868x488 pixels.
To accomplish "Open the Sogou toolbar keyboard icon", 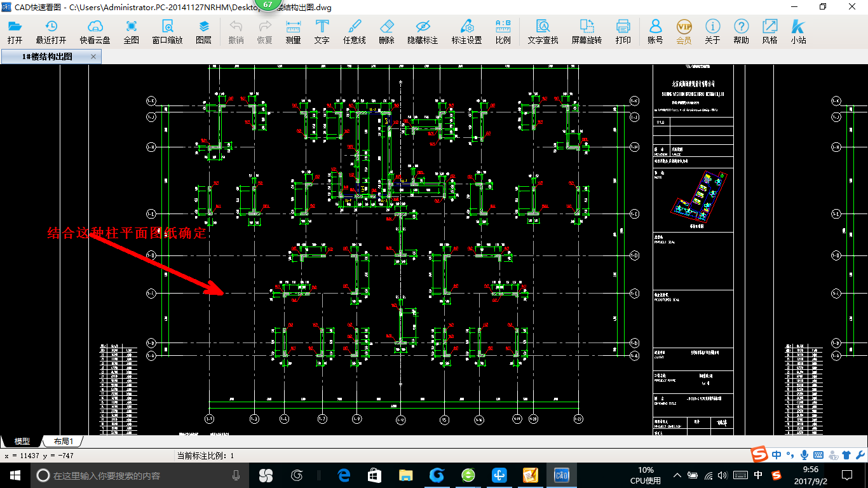I will [818, 455].
